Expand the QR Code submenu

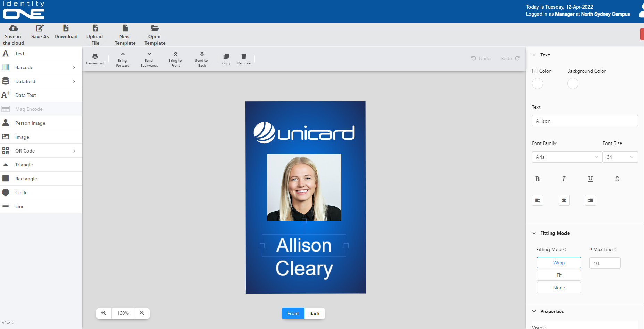tap(74, 151)
